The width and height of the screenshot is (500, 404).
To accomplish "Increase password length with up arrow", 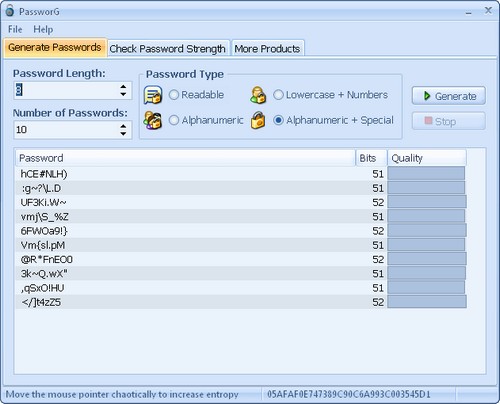I will tap(123, 87).
